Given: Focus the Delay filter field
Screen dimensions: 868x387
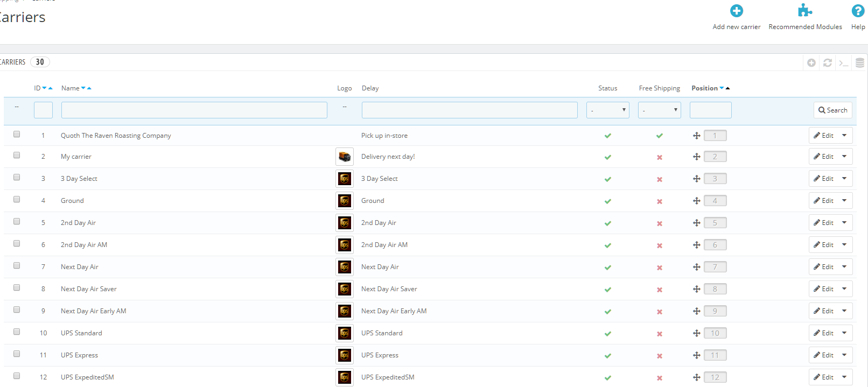Looking at the screenshot, I should 470,110.
